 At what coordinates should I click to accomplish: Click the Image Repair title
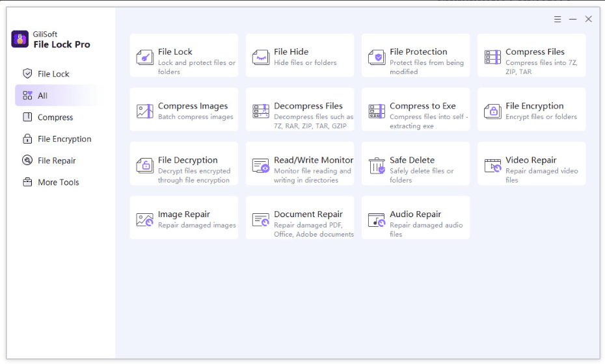pos(183,214)
